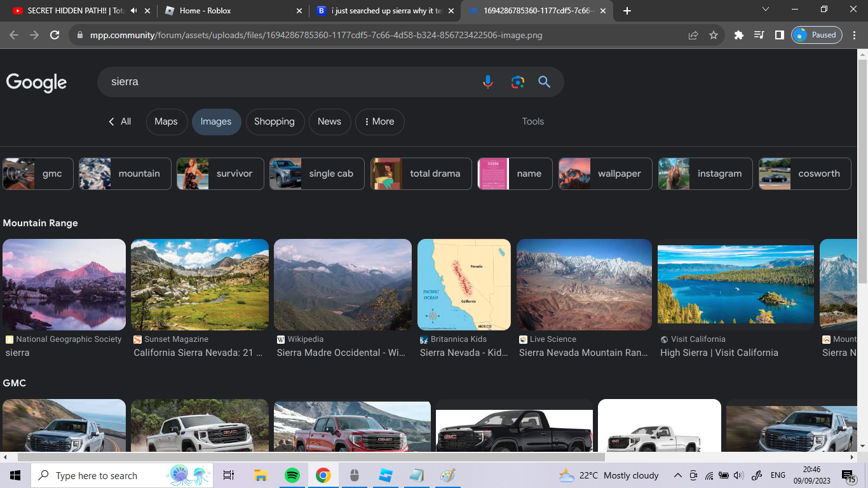
Task: Search by image with Google Lens icon
Action: click(517, 82)
